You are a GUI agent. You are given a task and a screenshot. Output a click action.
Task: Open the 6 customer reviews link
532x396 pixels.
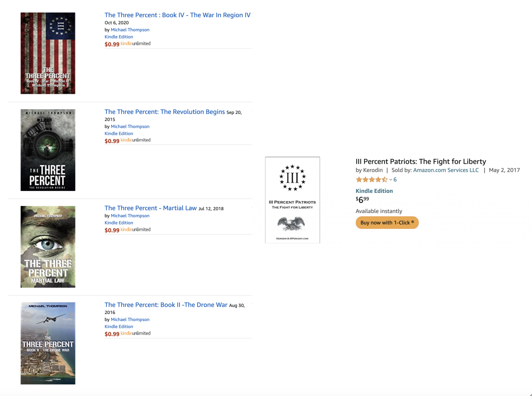tap(395, 180)
